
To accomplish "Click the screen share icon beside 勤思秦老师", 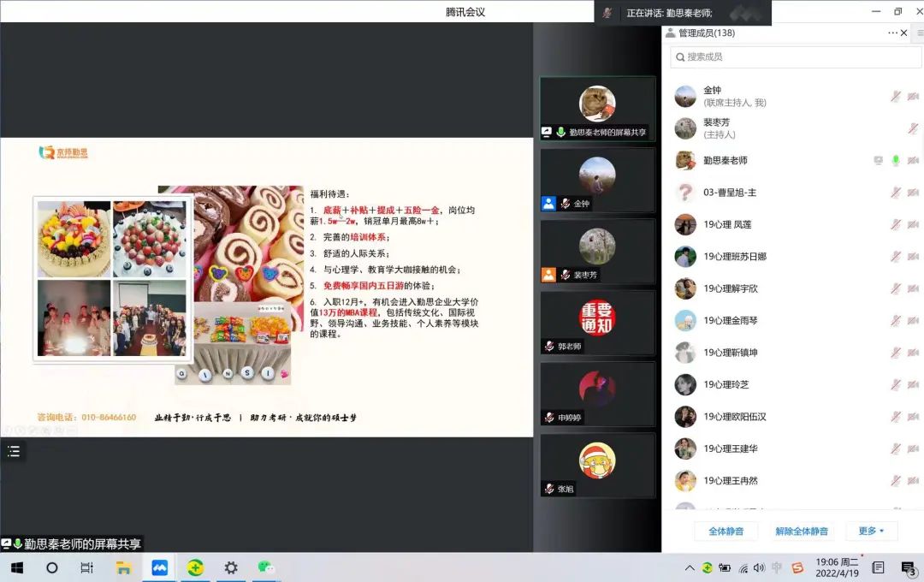I will click(878, 160).
